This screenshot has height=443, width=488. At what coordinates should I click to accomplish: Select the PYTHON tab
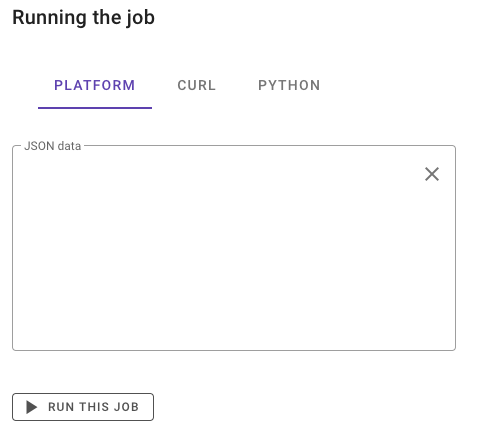(x=289, y=85)
